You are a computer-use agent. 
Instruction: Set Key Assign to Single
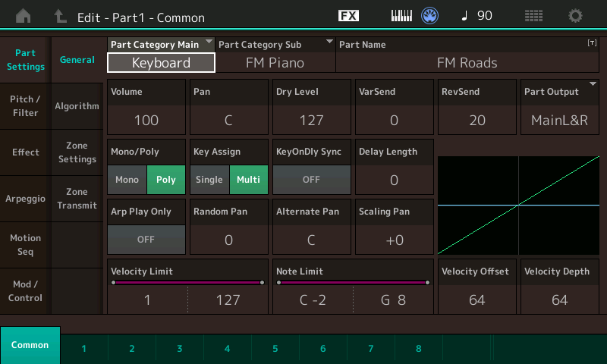tap(210, 179)
